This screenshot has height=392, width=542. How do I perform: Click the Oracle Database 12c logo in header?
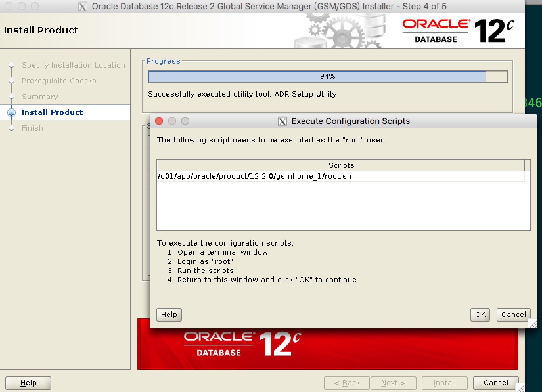coord(458,31)
